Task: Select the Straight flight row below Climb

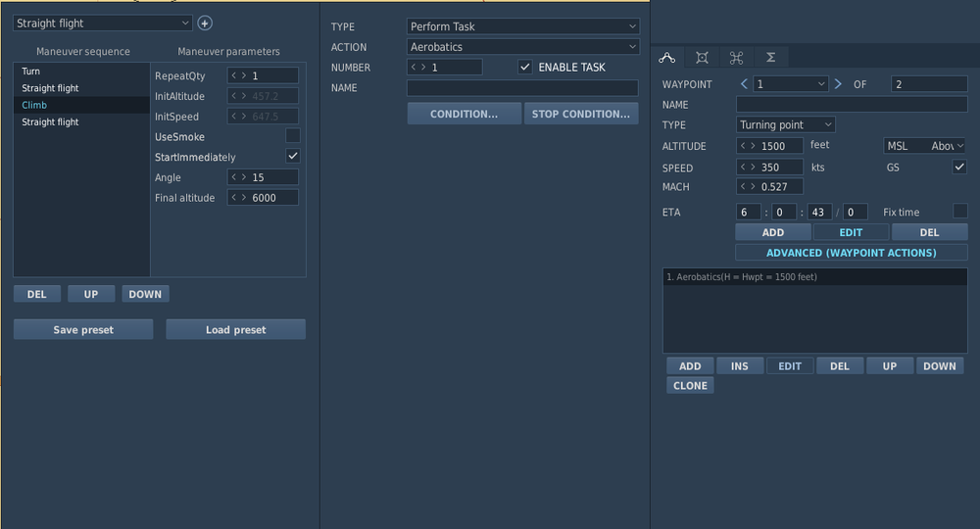Action: click(82, 121)
